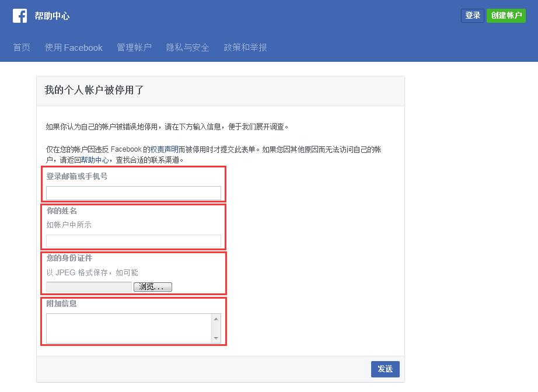Open the 使用 Facebook nav tab
Image resolution: width=538 pixels, height=392 pixels.
pos(74,47)
